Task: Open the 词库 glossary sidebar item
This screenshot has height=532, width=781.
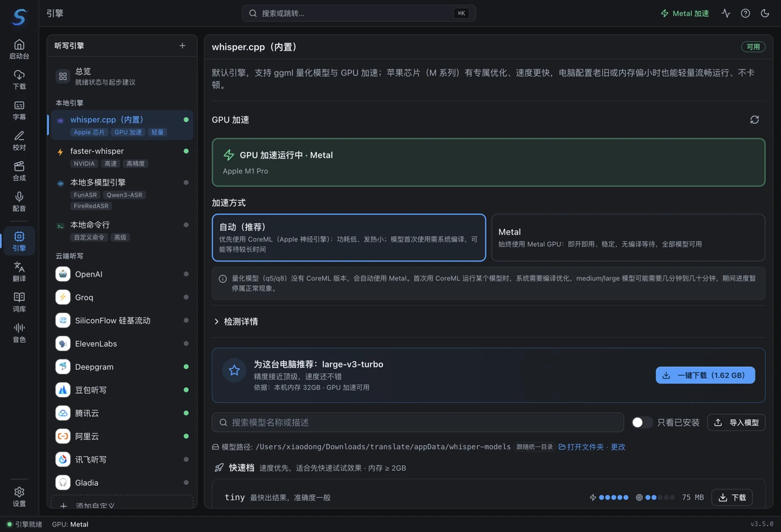Action: [x=19, y=302]
